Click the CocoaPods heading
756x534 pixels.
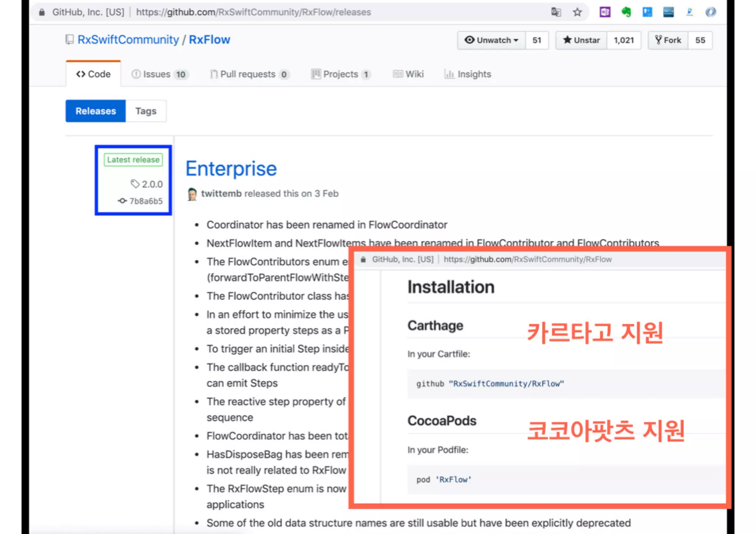[442, 421]
